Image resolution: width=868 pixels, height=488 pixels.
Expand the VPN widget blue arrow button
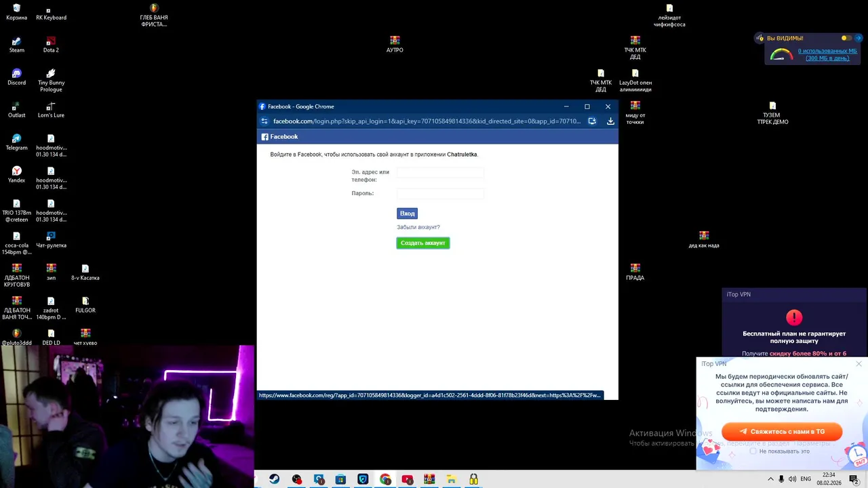[859, 38]
